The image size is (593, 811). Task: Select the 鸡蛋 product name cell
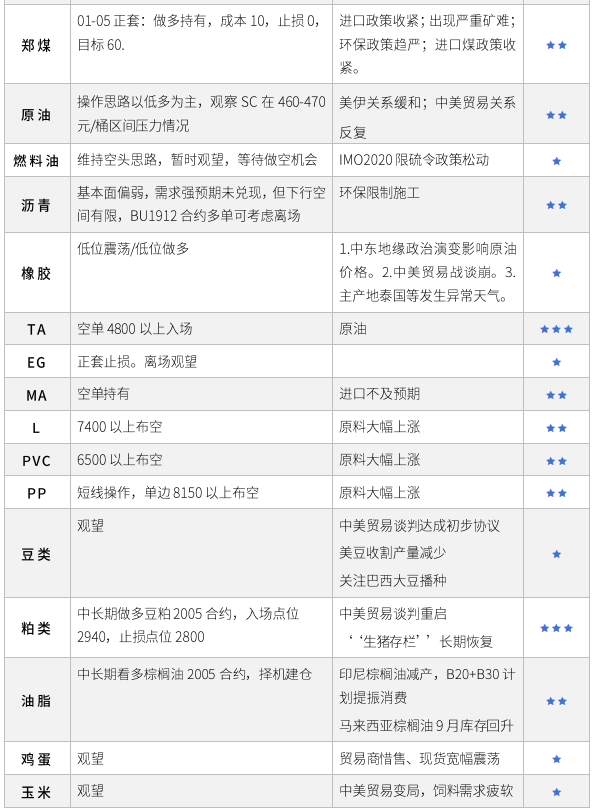37,758
